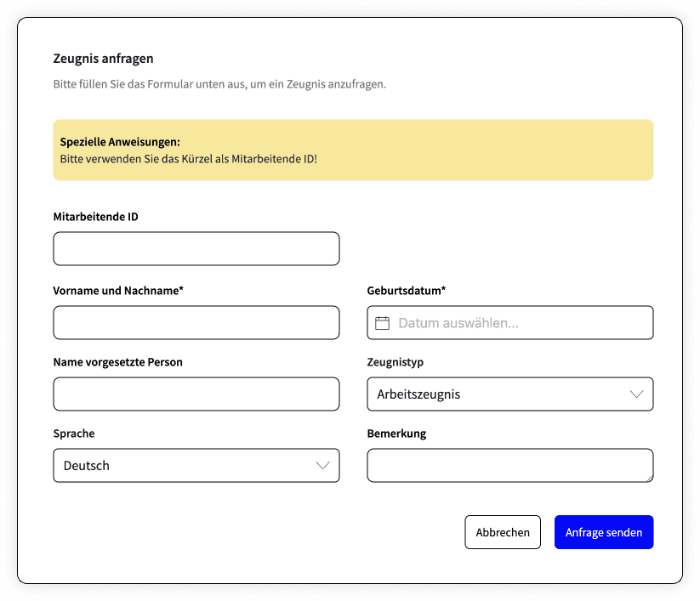Click the 'Bitte füllen Sie das Formular' subtitle
The width and height of the screenshot is (700, 601).
pyautogui.click(x=219, y=84)
